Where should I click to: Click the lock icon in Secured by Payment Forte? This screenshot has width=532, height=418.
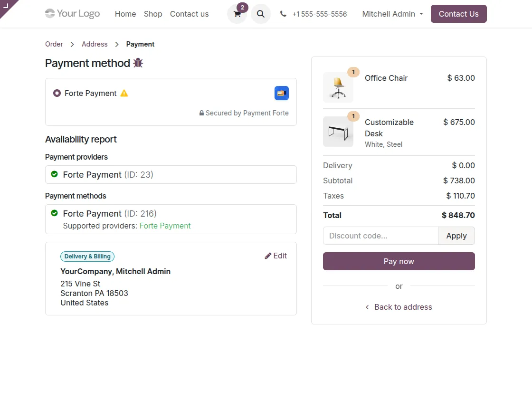[x=201, y=113]
